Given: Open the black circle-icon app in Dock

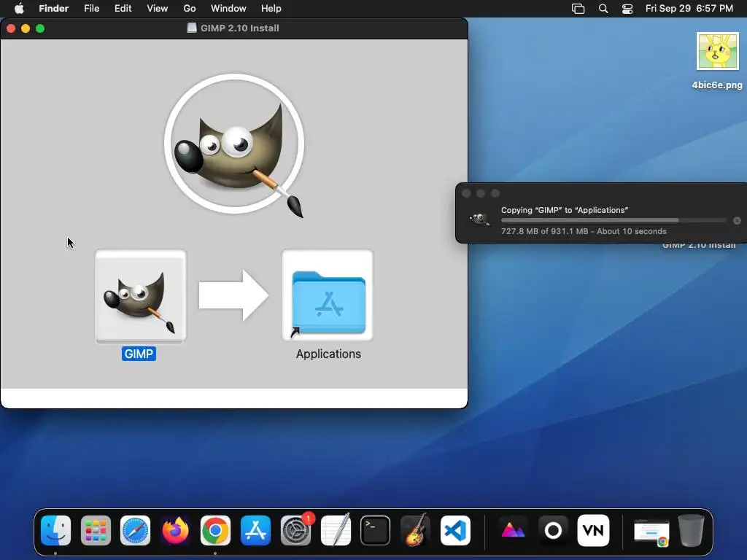Looking at the screenshot, I should pyautogui.click(x=553, y=530).
